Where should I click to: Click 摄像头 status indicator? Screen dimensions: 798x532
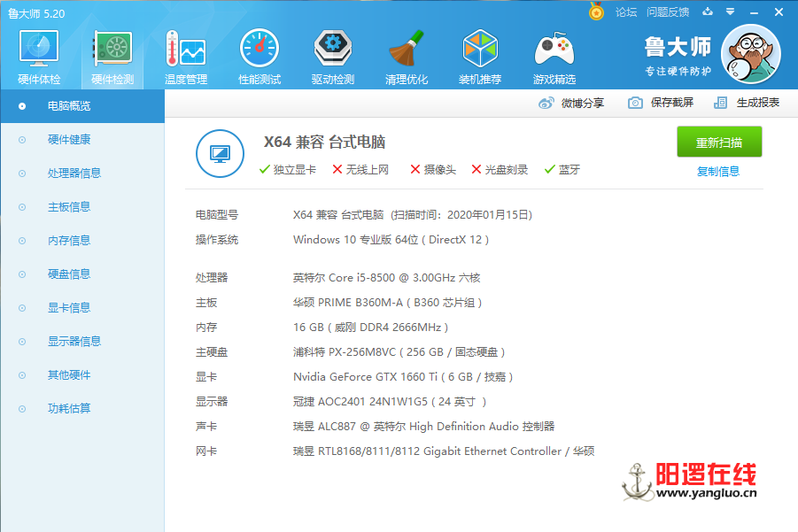tap(433, 169)
